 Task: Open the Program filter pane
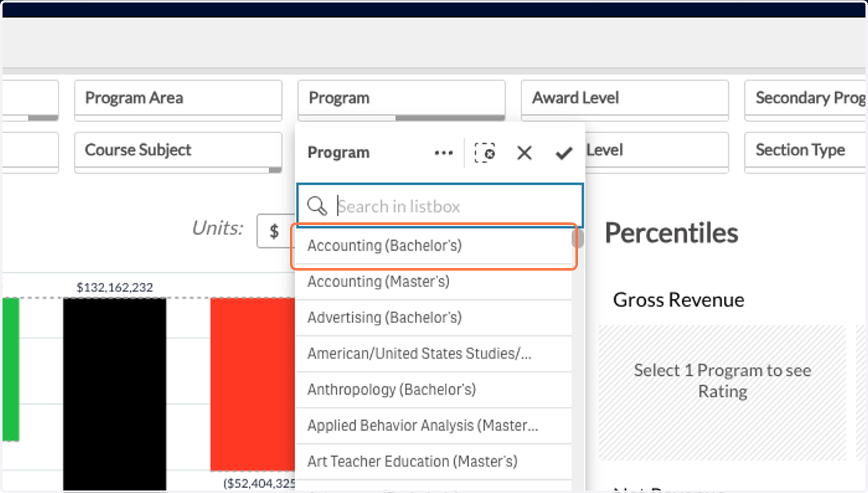[x=401, y=100]
